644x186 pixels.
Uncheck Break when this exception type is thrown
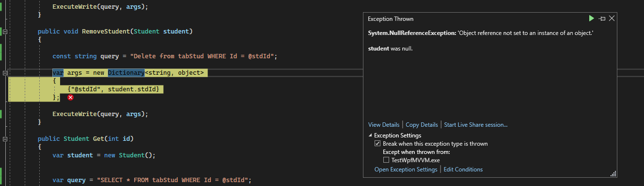coord(377,144)
